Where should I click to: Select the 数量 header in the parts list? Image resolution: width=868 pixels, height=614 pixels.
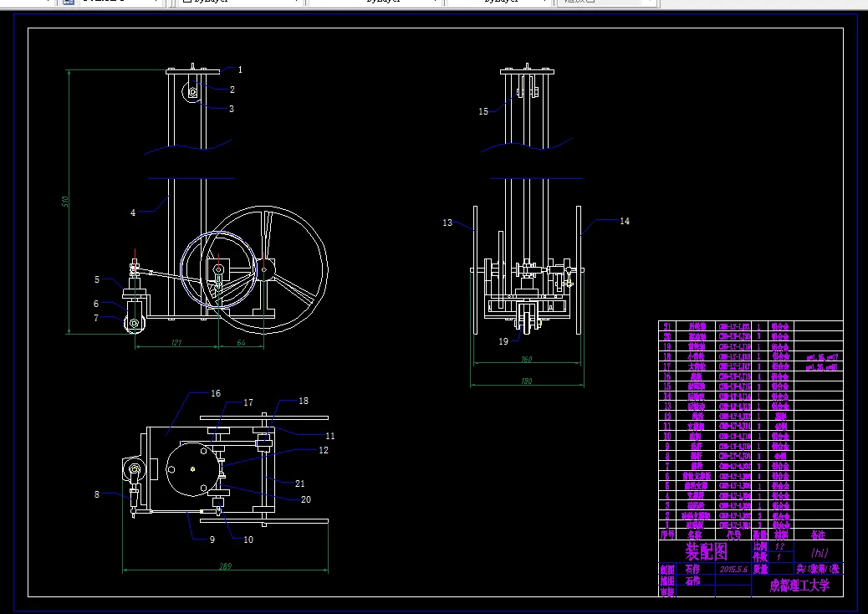tap(759, 535)
